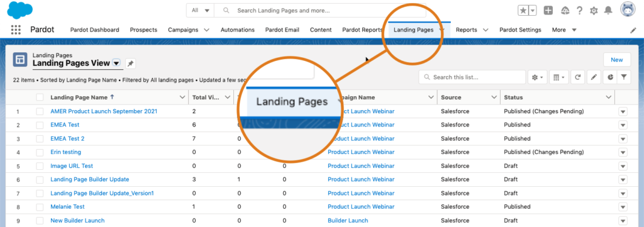This screenshot has height=227, width=644.
Task: Open the Trailhead guidance icon
Action: pos(565,11)
